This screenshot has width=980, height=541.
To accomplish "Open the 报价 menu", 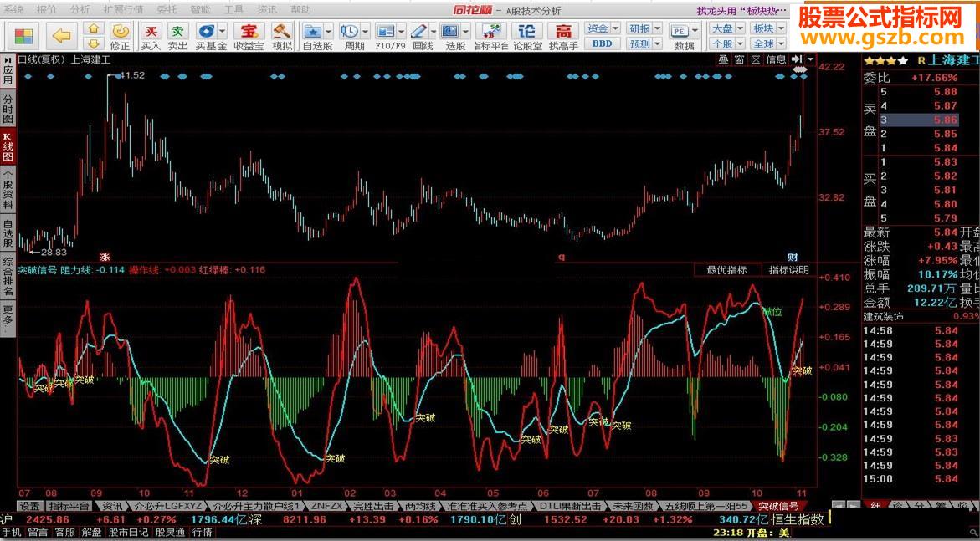I will [46, 9].
